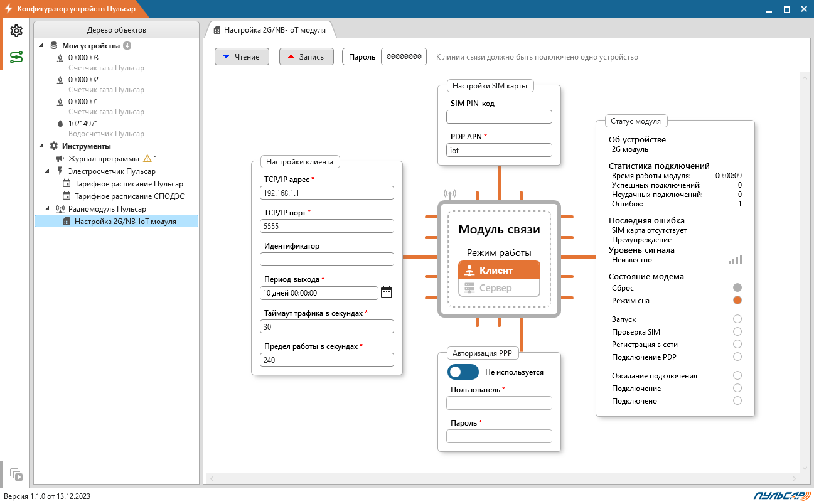Click the gas meter icon for 00000001

coord(60,102)
